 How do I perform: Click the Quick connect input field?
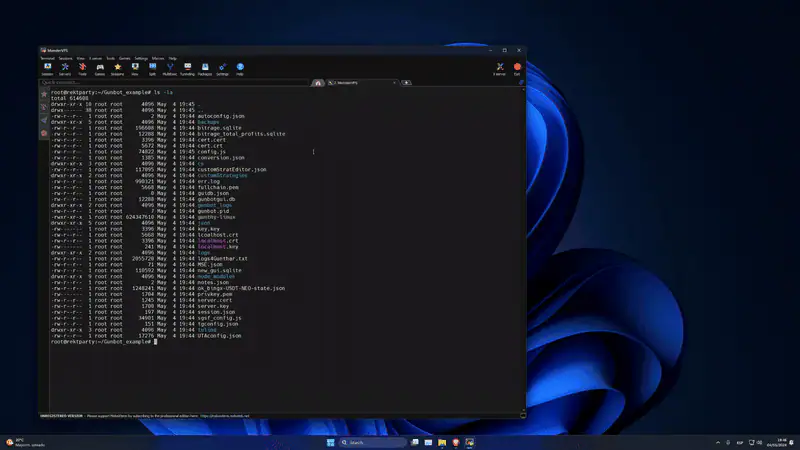point(173,83)
